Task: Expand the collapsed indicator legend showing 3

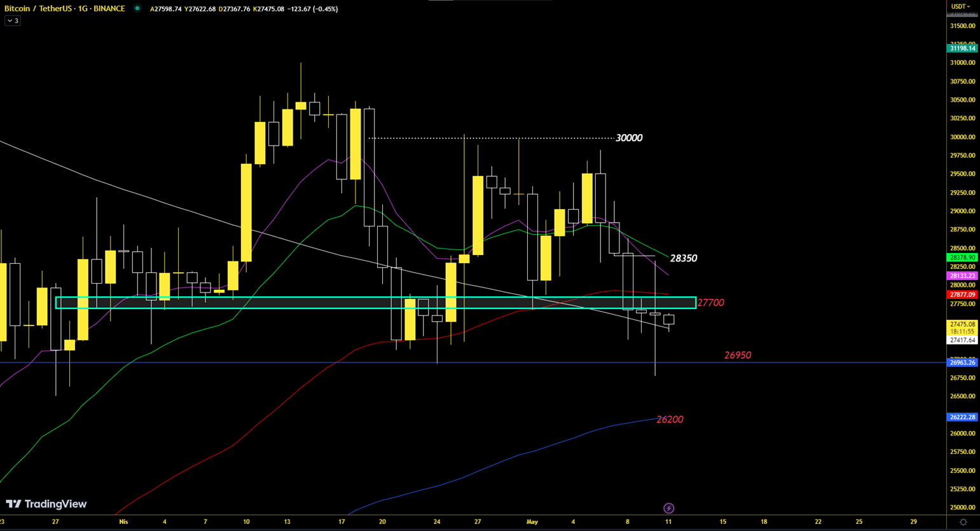Action: [13, 21]
